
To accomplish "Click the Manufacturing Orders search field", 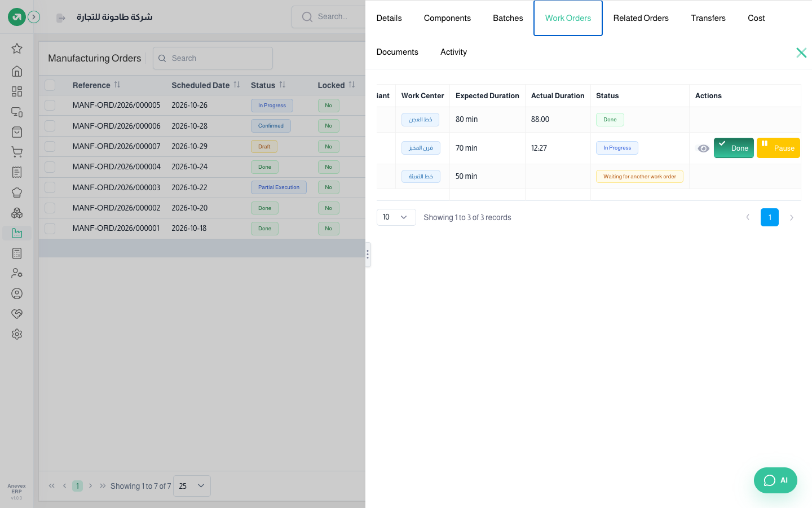I will (213, 58).
